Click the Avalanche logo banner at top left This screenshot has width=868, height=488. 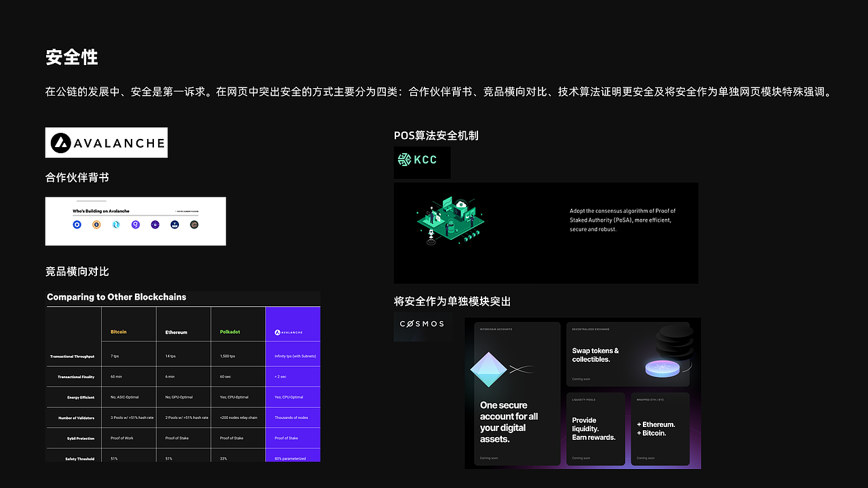(106, 142)
